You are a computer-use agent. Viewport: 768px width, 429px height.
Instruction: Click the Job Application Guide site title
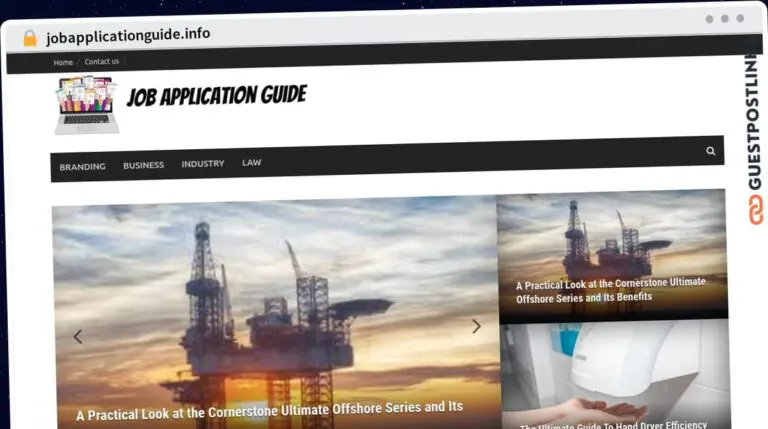217,95
